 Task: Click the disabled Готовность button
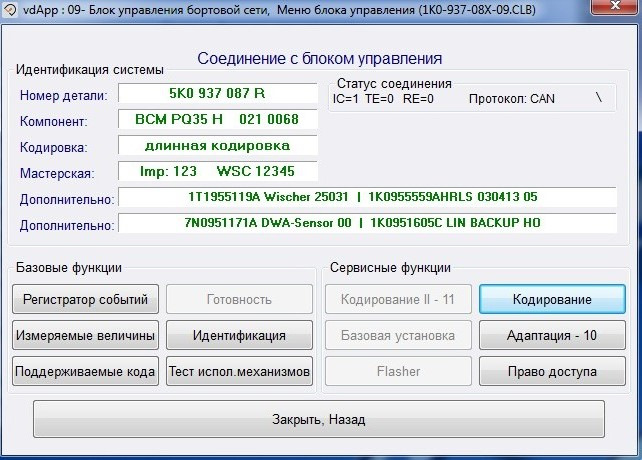239,299
